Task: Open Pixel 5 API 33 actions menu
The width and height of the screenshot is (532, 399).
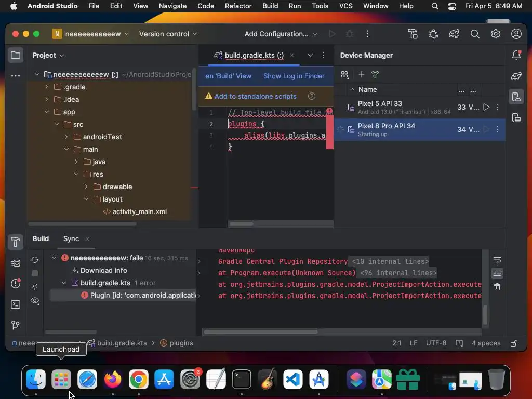Action: (498, 107)
